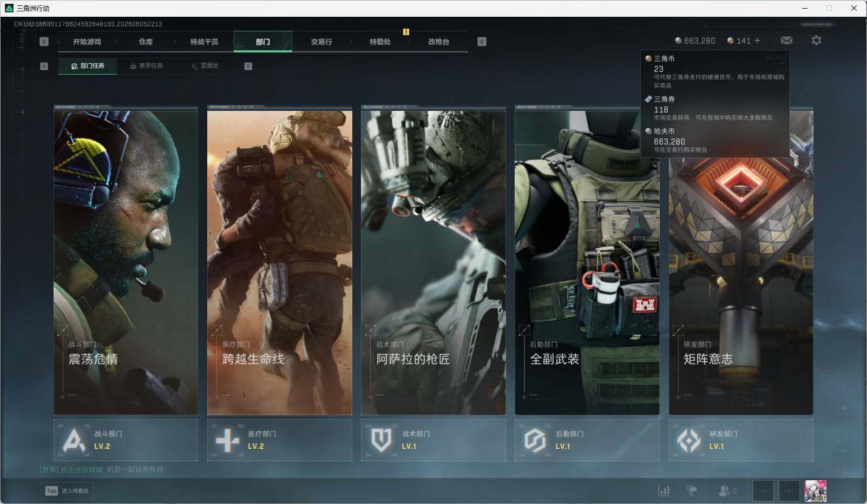
Task: Go to the 交易行 tab
Action: (321, 42)
